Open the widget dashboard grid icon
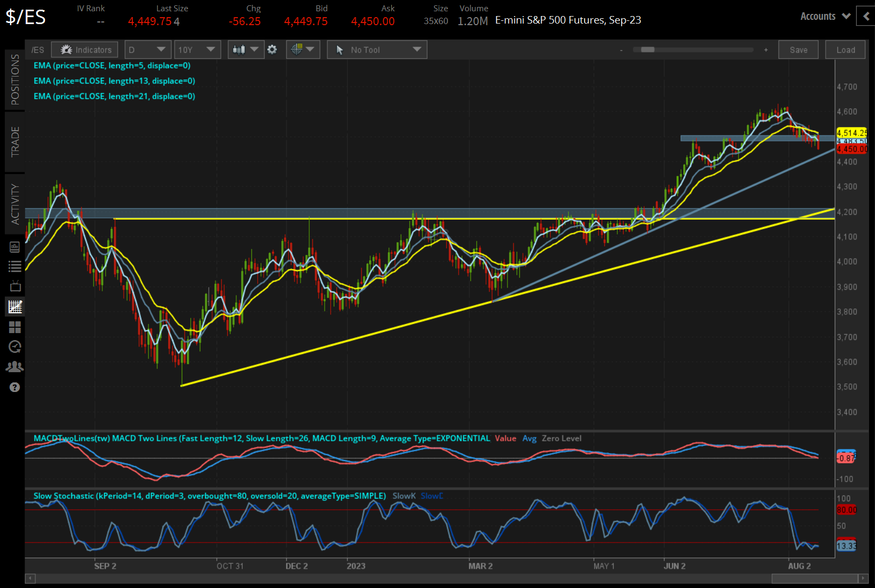Screen dimensions: 875x588 coord(14,327)
